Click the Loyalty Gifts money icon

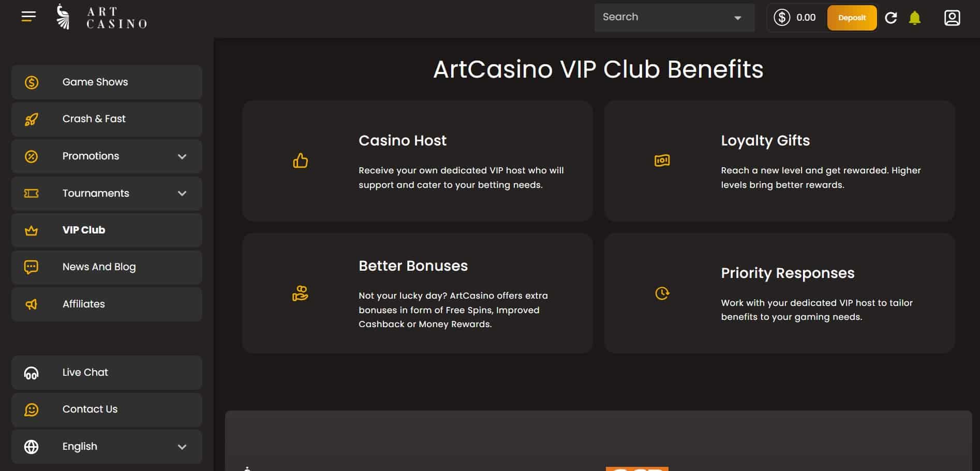(x=662, y=160)
